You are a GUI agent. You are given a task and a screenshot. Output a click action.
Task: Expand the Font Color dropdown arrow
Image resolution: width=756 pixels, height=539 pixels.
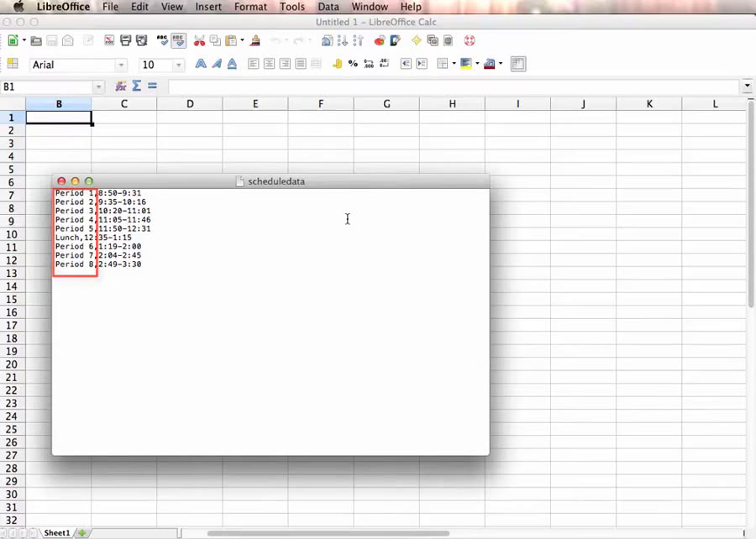click(x=501, y=64)
